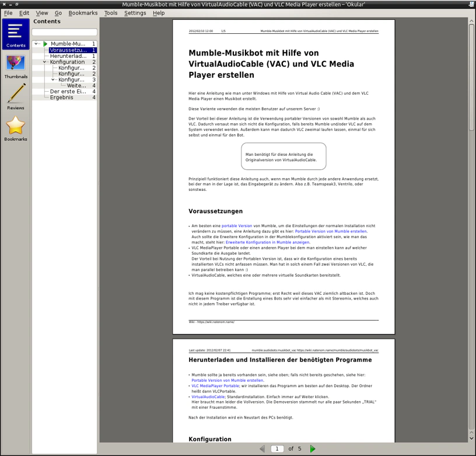Click the 'Contents' panel header label
The height and width of the screenshot is (456, 476).
point(47,22)
